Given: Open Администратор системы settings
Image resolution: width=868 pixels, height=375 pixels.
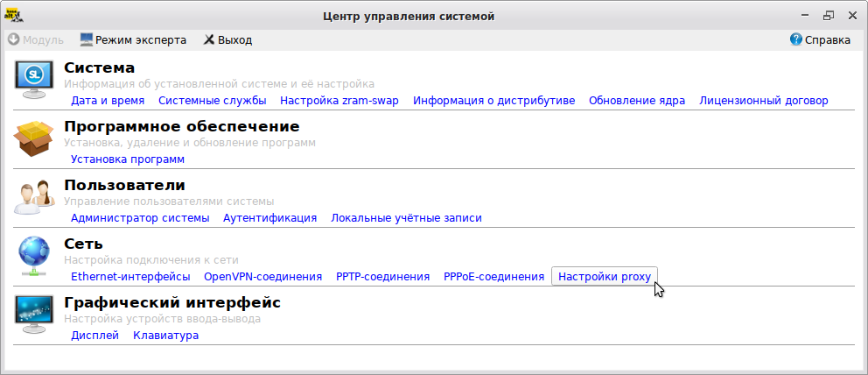Looking at the screenshot, I should pyautogui.click(x=140, y=217).
